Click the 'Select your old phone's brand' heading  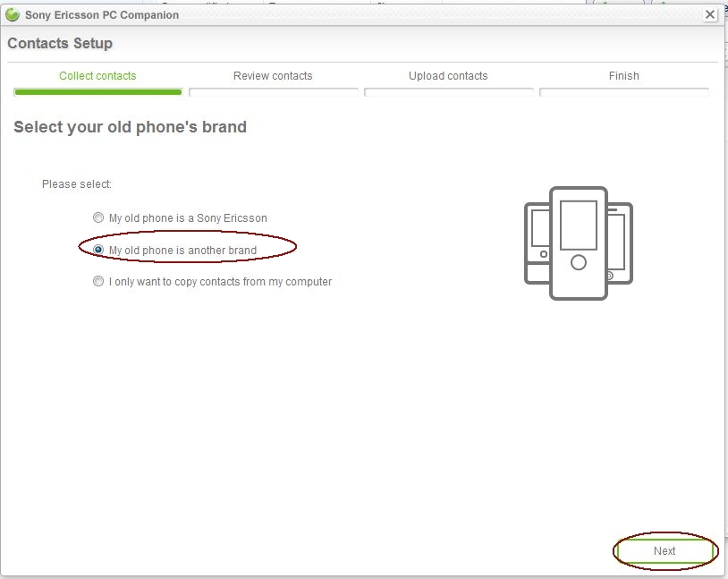pos(130,127)
